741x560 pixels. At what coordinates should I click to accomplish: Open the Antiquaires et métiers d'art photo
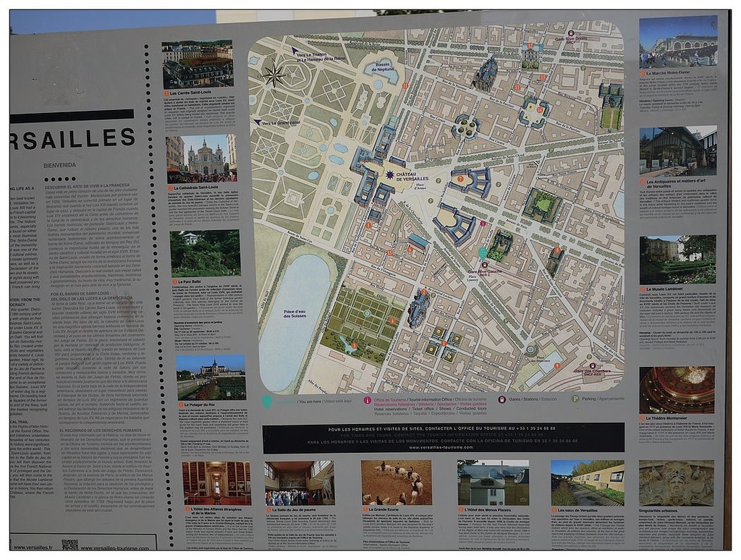coord(678,150)
